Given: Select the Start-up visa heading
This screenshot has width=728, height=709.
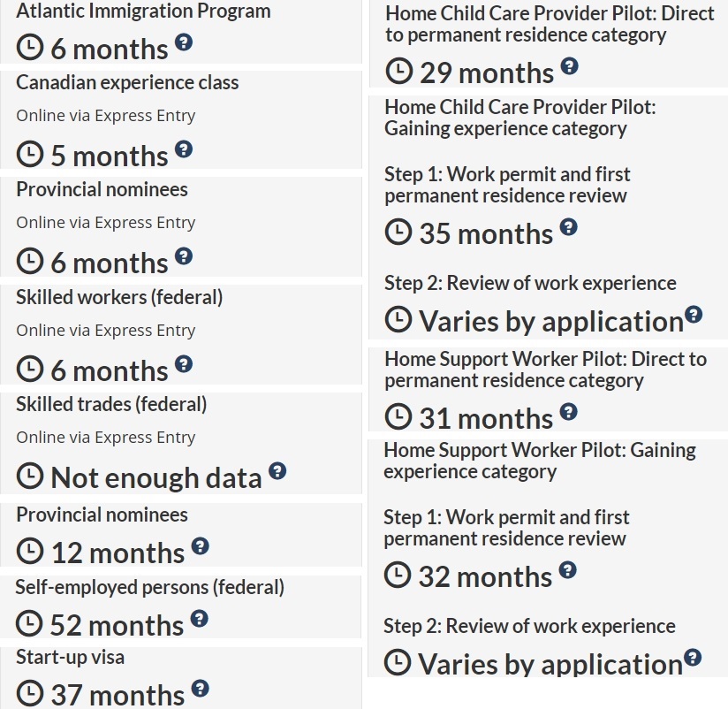Looking at the screenshot, I should (x=70, y=657).
